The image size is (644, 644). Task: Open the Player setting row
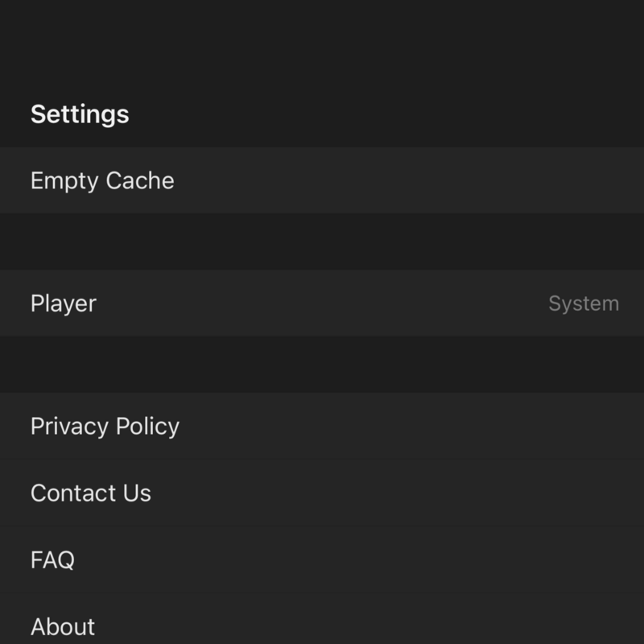coord(322,303)
